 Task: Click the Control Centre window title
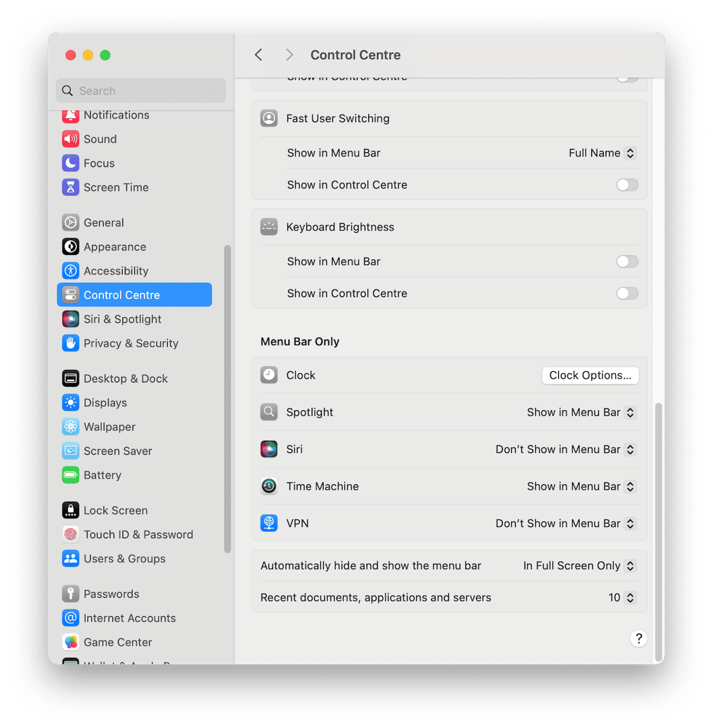[355, 55]
